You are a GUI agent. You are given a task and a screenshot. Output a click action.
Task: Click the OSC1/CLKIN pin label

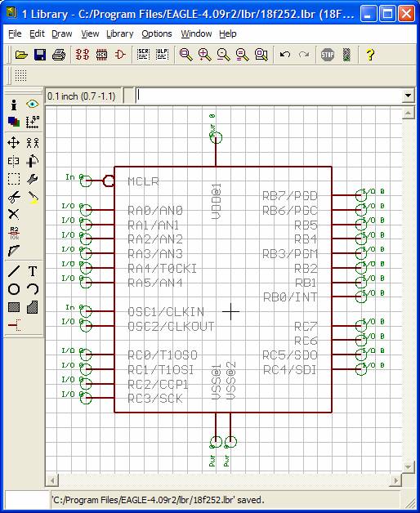click(x=166, y=312)
